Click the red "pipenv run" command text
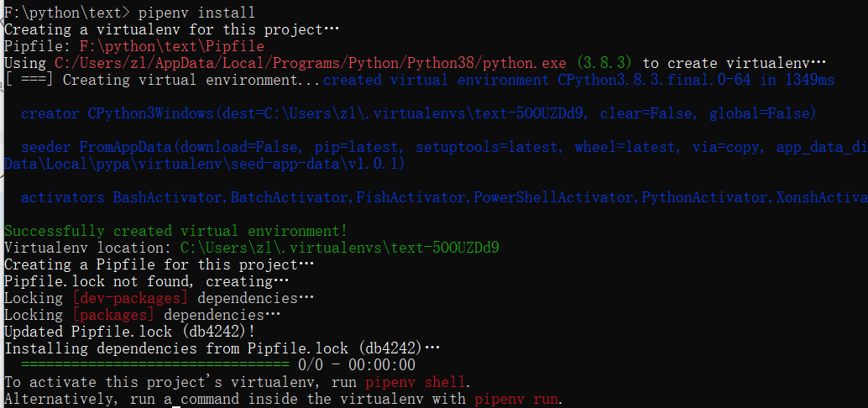 coord(516,399)
